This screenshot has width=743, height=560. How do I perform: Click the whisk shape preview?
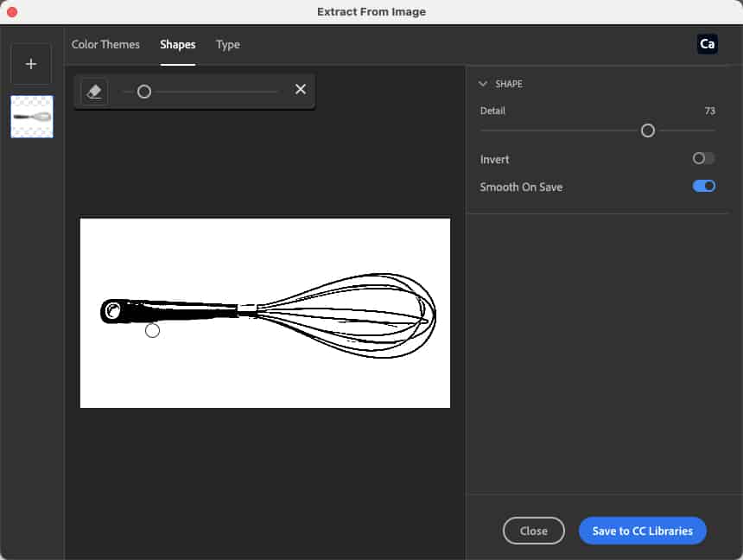point(265,313)
